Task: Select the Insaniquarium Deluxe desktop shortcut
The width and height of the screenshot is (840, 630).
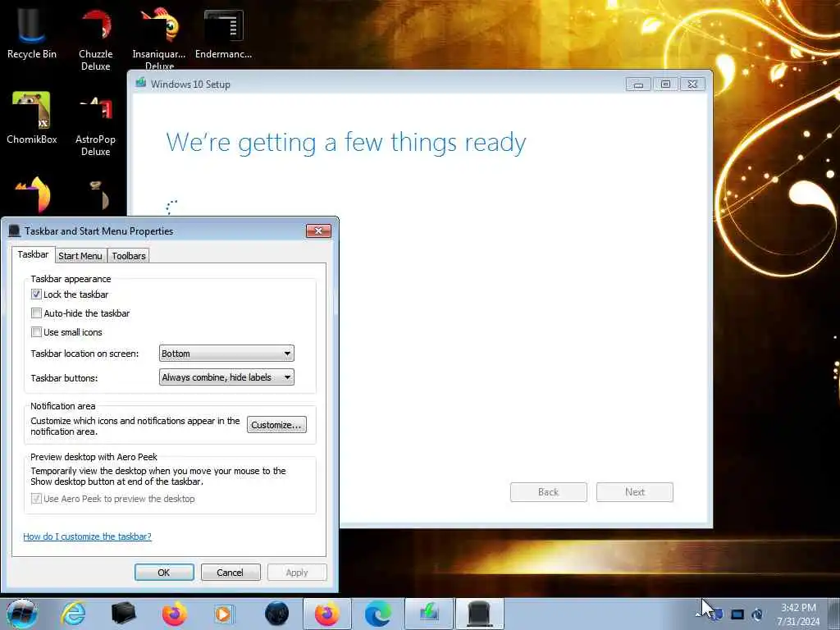Action: pyautogui.click(x=159, y=38)
